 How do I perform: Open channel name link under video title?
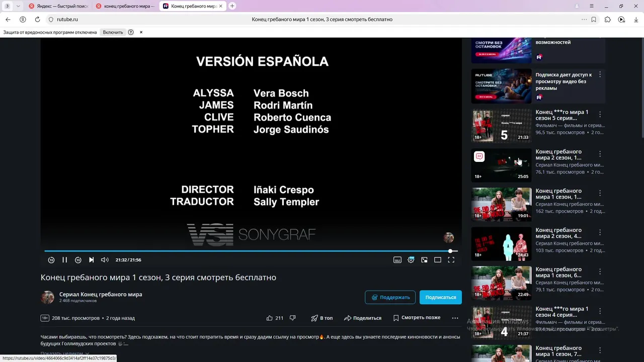tap(101, 294)
